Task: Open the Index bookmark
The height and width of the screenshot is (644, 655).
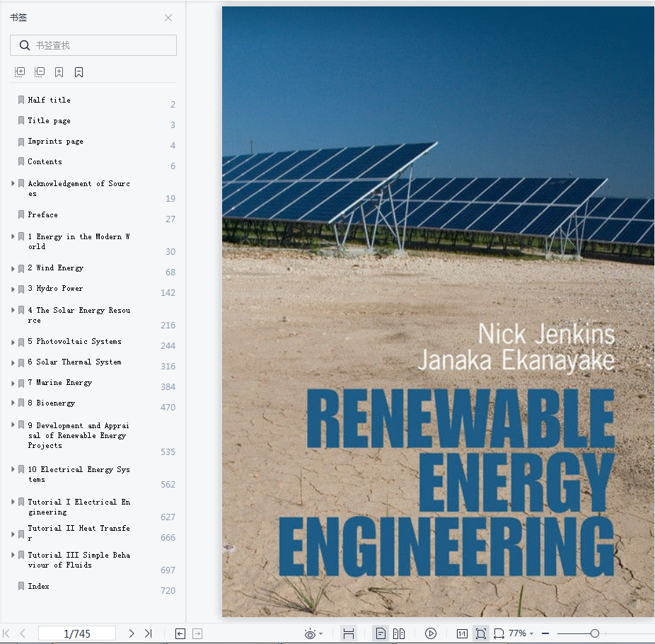Action: [x=38, y=587]
